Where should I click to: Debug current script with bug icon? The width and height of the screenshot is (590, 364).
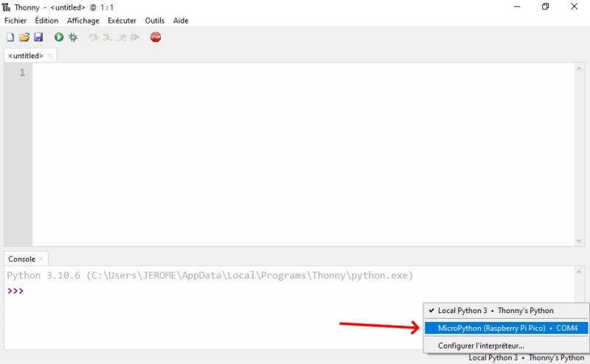point(73,38)
